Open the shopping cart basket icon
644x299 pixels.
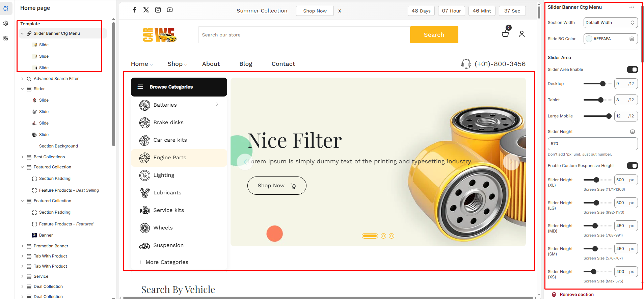505,33
